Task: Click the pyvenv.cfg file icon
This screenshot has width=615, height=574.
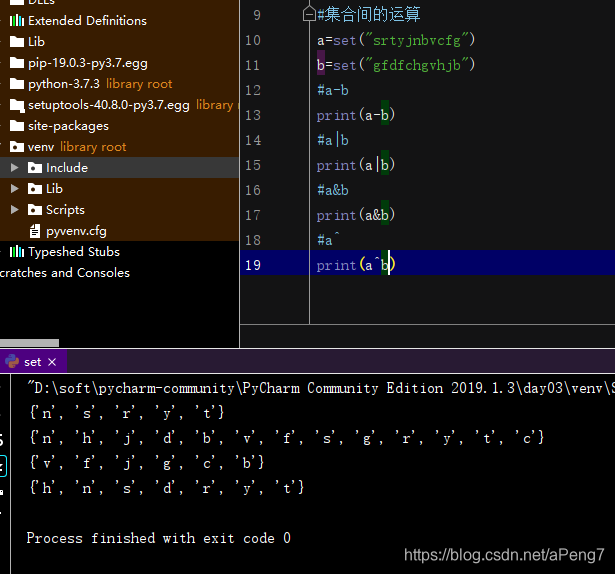Action: 35,231
